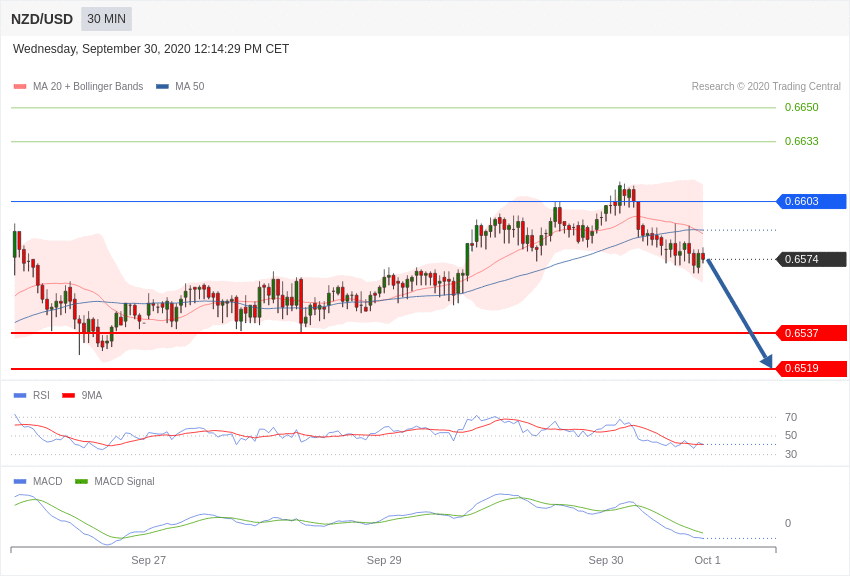
Task: Click the 0.6650 resistance level label
Action: point(801,107)
